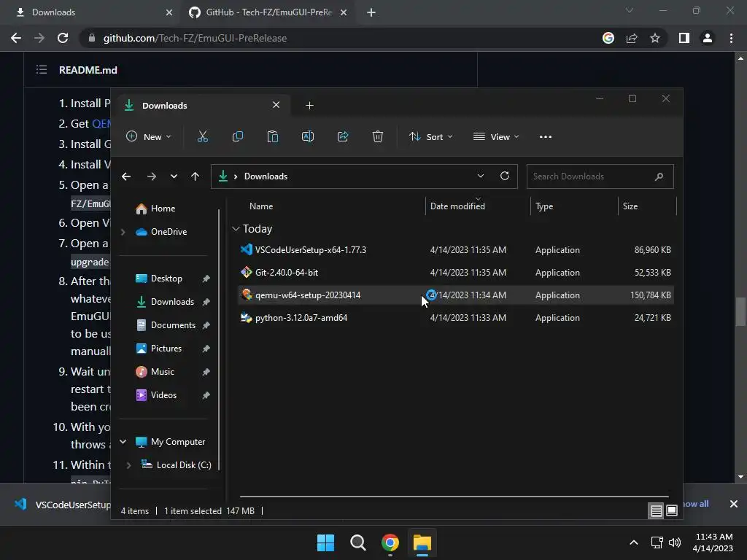
Task: Open the Sort dropdown
Action: [x=430, y=136]
